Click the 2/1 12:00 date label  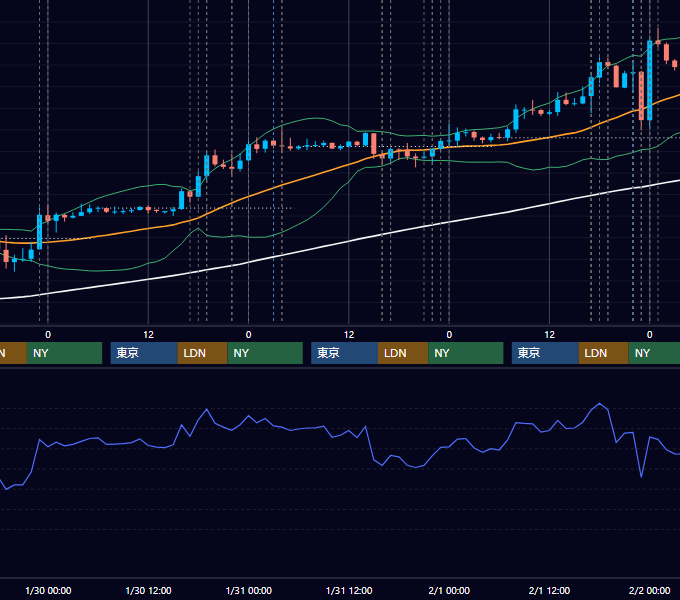[x=549, y=590]
